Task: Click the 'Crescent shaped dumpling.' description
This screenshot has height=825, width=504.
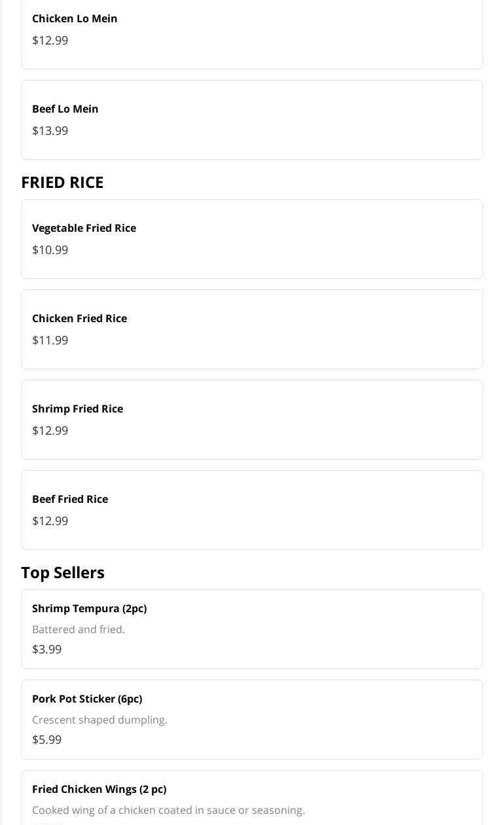Action: [99, 720]
